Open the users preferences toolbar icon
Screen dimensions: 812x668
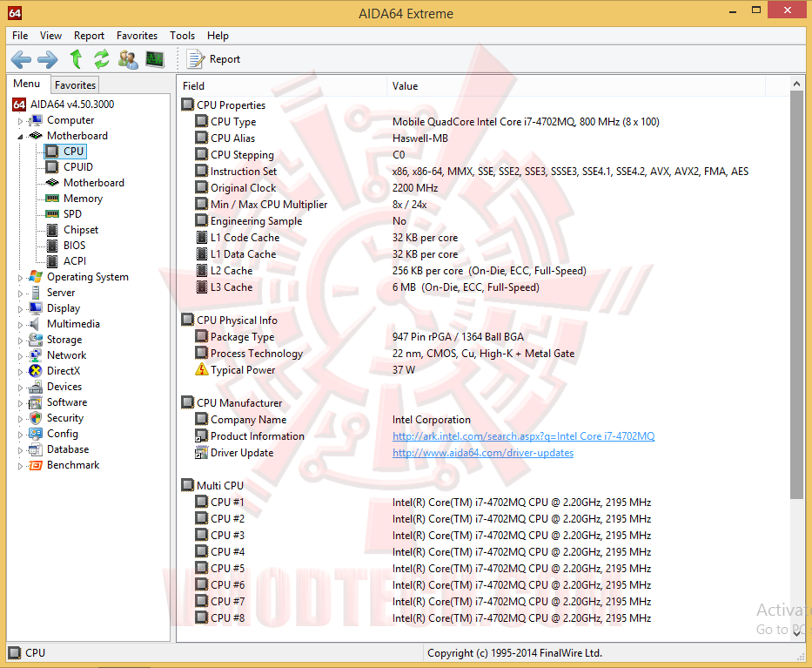pyautogui.click(x=128, y=59)
